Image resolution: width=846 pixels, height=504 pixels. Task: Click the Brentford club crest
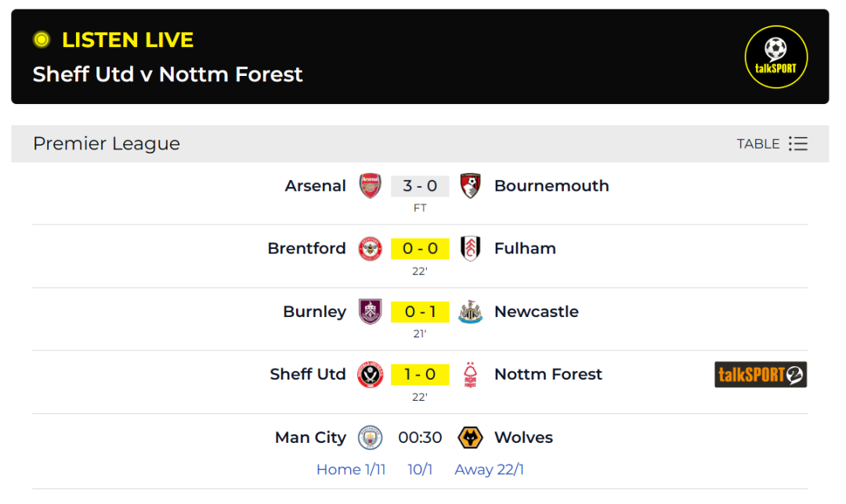(371, 249)
